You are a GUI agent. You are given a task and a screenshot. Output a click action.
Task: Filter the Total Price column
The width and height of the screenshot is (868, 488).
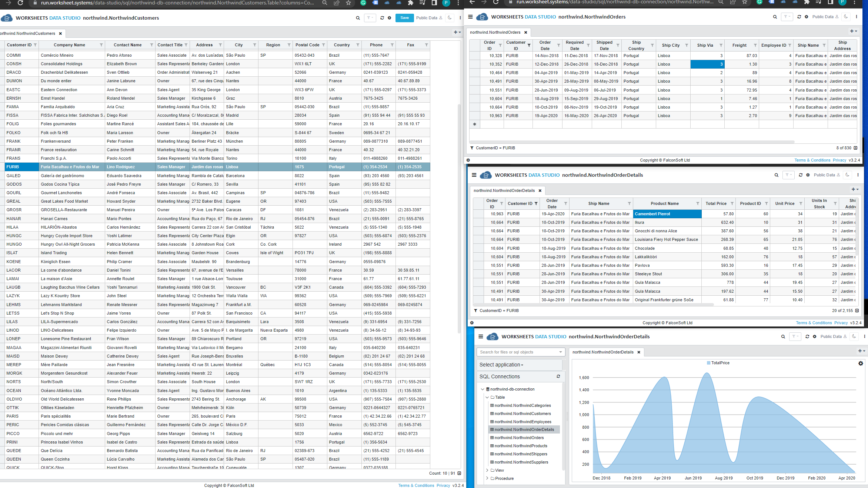click(x=732, y=203)
